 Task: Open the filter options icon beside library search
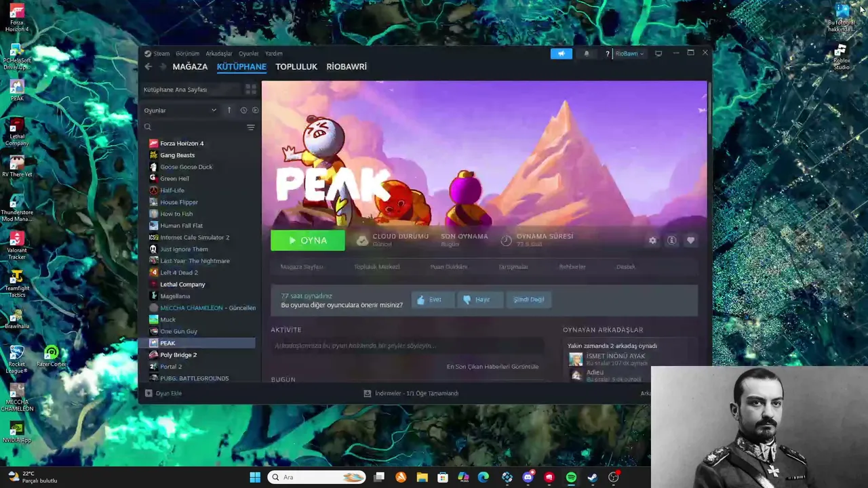point(251,127)
